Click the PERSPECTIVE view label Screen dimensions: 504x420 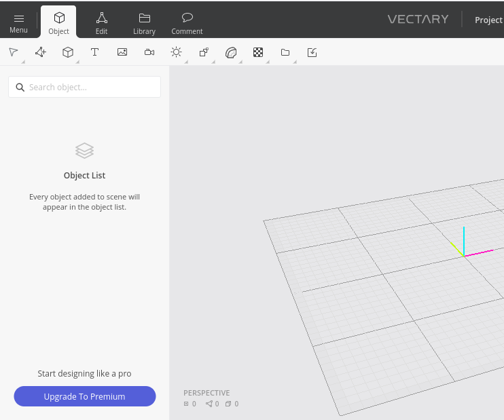(x=206, y=393)
